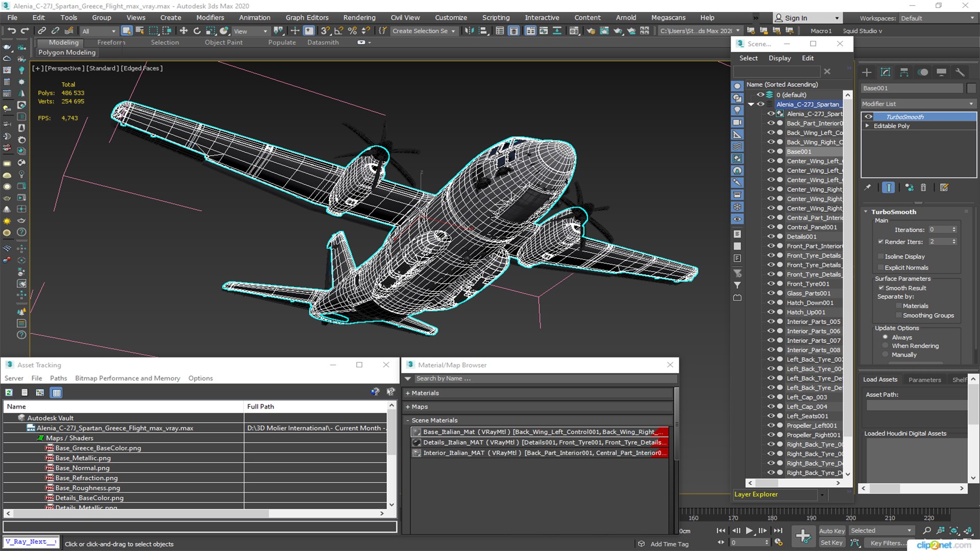Open the Scripting menu
This screenshot has height=551, width=980.
click(x=496, y=17)
